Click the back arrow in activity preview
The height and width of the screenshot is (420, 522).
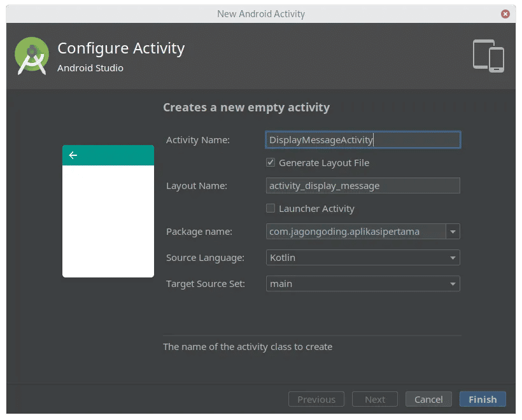[73, 155]
